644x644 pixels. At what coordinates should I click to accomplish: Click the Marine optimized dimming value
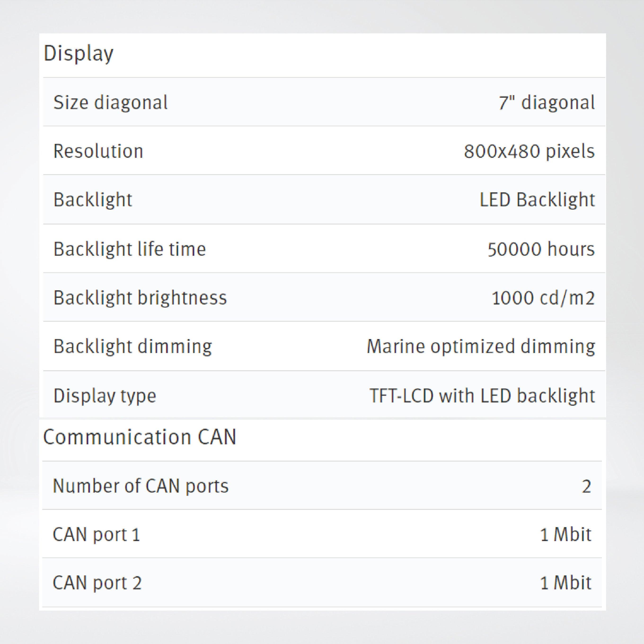pyautogui.click(x=481, y=346)
